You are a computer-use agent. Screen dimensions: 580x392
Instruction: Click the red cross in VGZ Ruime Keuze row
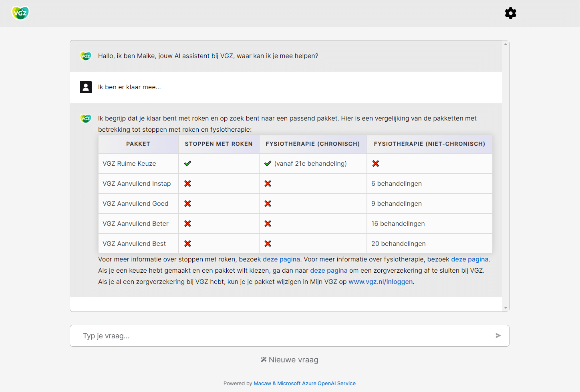(x=375, y=163)
